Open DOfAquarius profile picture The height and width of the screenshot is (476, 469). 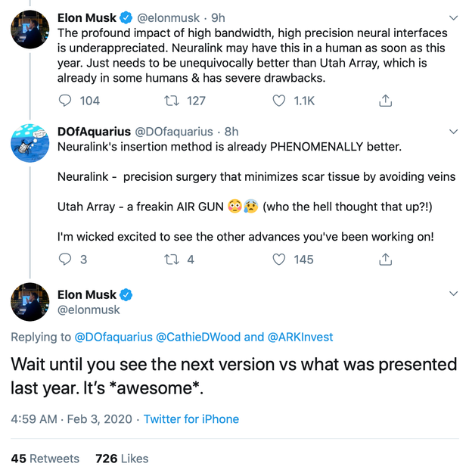pos(30,143)
